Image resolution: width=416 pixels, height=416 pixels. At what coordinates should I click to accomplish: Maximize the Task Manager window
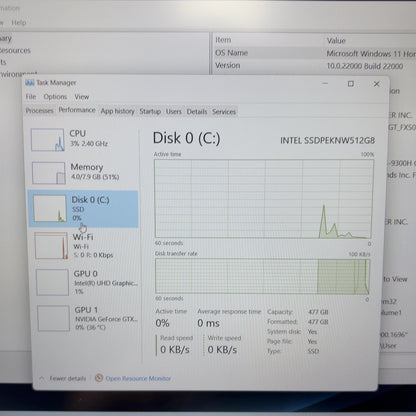click(x=351, y=84)
